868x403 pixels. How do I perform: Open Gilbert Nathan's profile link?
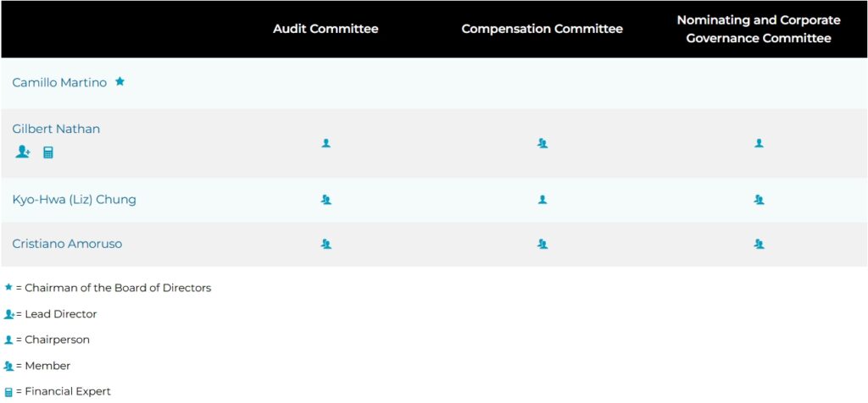tap(56, 129)
